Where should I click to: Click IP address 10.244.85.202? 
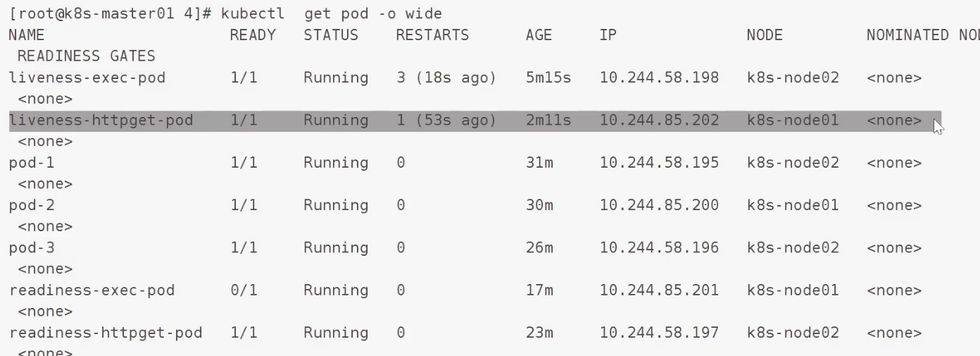(x=660, y=121)
